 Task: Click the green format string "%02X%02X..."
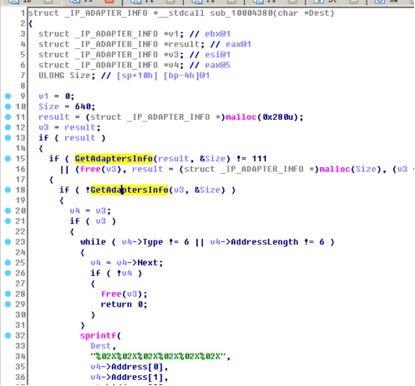tap(158, 356)
